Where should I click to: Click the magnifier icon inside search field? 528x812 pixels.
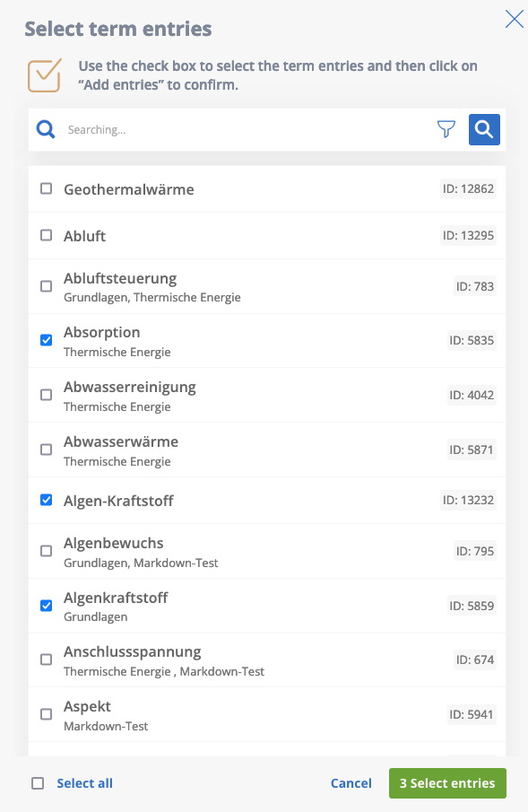click(x=46, y=129)
